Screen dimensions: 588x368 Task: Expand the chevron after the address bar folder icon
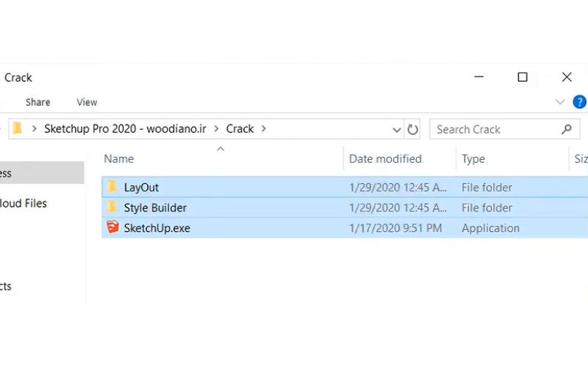click(x=34, y=129)
